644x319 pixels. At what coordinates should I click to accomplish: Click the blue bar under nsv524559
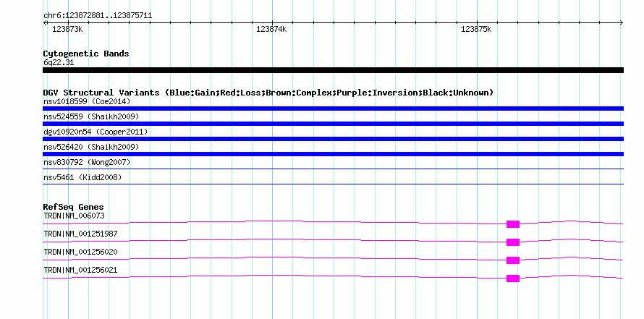[333, 124]
